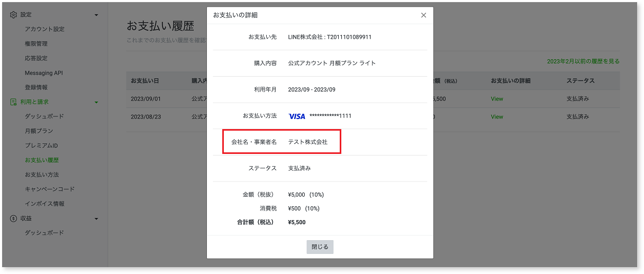Open history before February 2023 link

click(583, 61)
